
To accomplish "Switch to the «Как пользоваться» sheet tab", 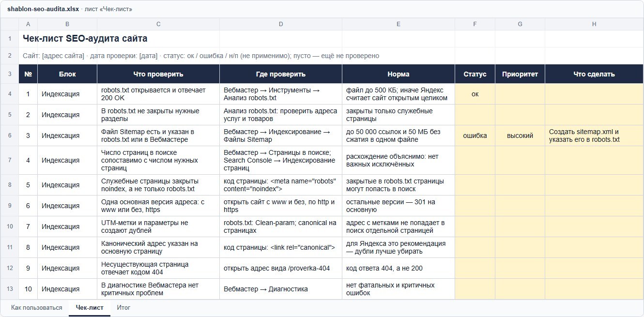I will coord(37,307).
